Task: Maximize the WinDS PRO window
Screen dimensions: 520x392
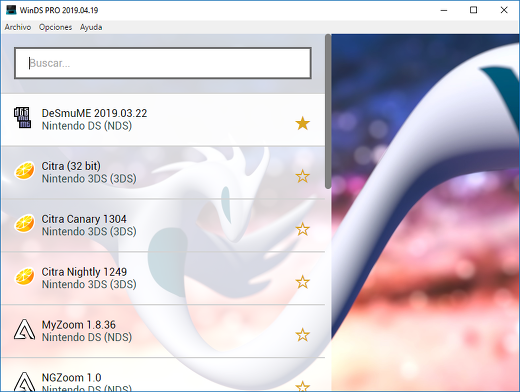Action: click(473, 10)
